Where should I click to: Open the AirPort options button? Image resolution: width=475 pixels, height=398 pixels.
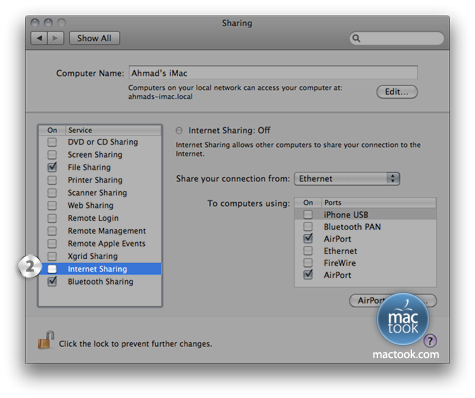pos(393,300)
